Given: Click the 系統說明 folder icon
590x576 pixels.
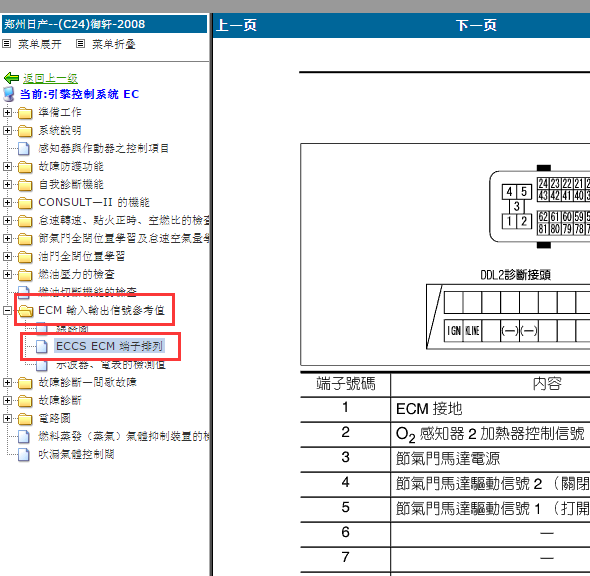Looking at the screenshot, I should click(x=25, y=131).
